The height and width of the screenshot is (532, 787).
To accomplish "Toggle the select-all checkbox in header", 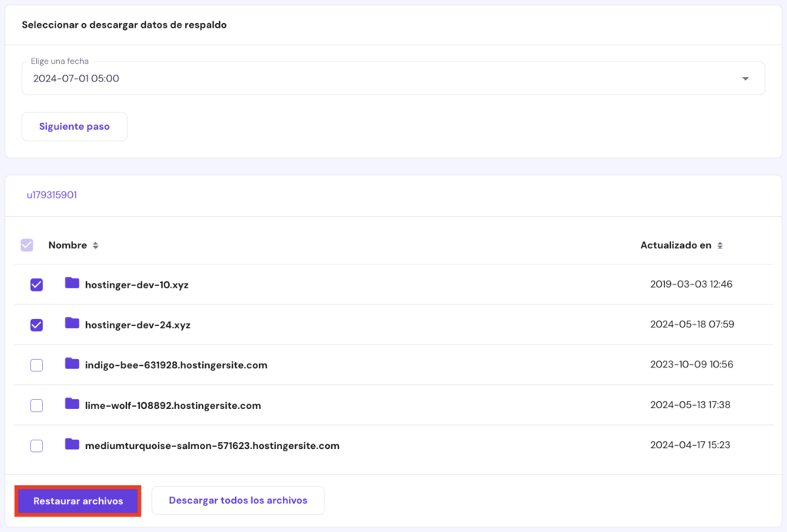I will 27,244.
